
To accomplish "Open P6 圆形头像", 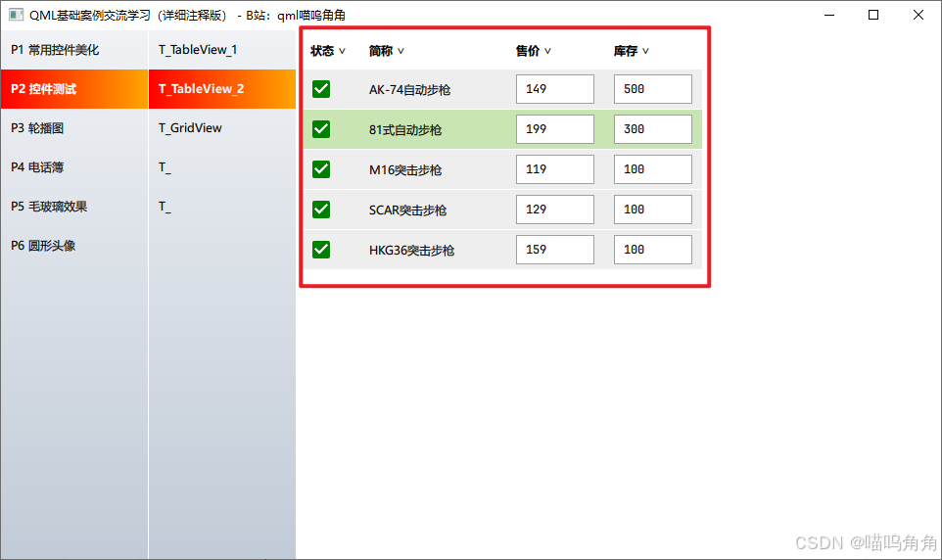I will 74,245.
